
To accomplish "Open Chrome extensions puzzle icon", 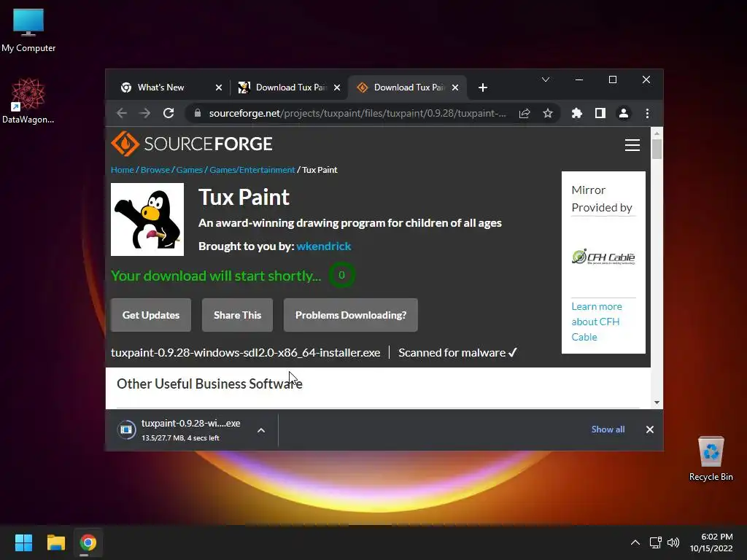I will tap(577, 113).
